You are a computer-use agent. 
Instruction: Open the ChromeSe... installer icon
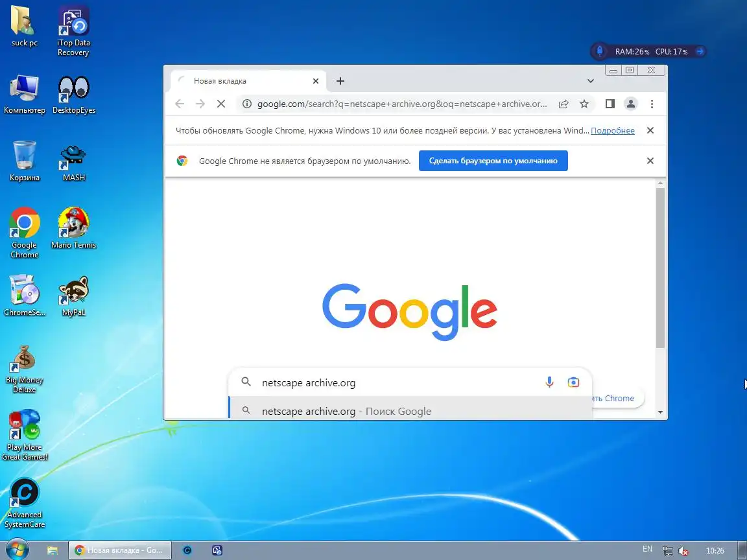click(x=24, y=296)
